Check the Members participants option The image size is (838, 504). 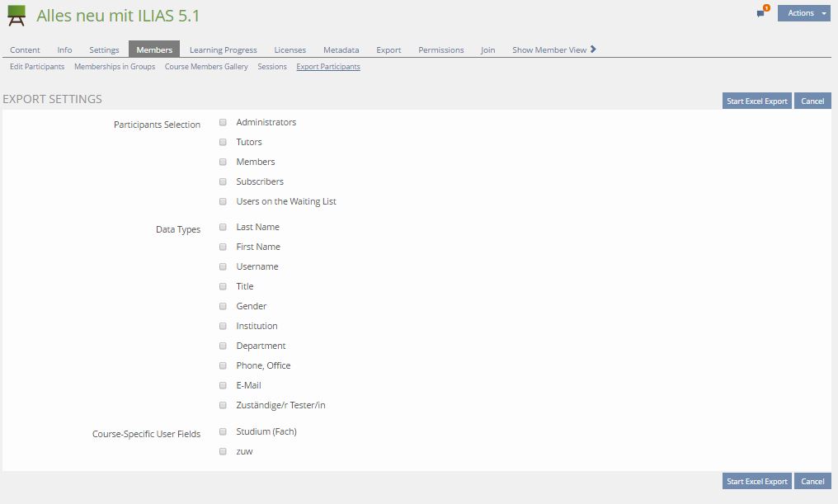(x=223, y=162)
